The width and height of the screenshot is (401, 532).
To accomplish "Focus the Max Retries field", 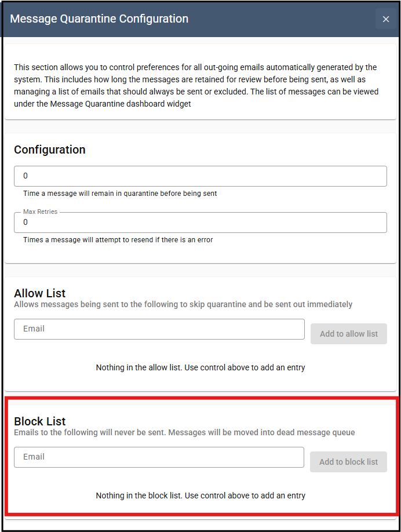I will click(x=200, y=223).
